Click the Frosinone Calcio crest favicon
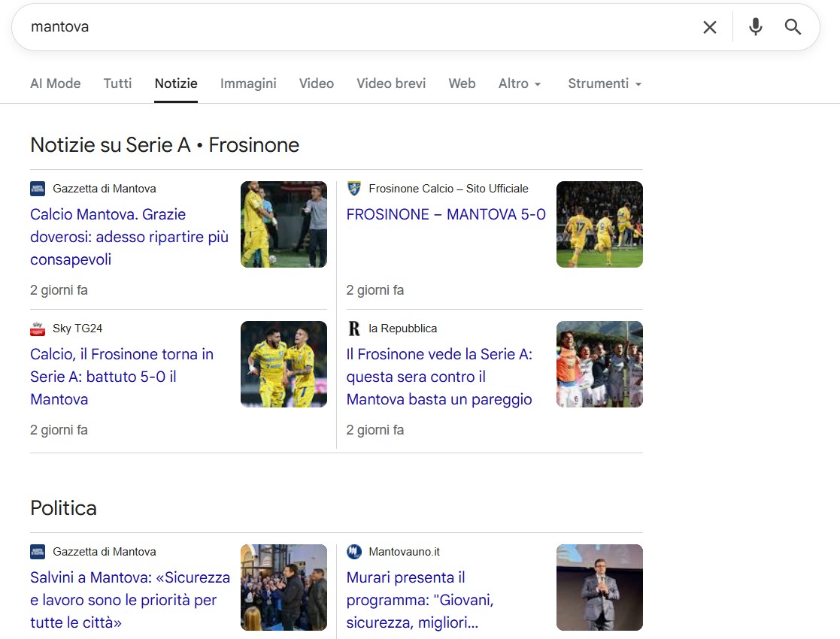This screenshot has height=639, width=840. (x=353, y=189)
